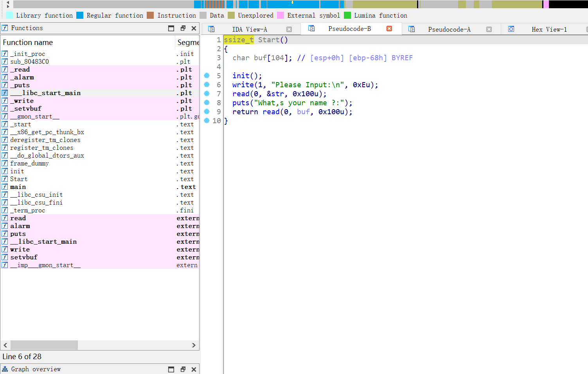Click the navigation band left arrow
Image resolution: width=588 pixels, height=374 pixels.
tap(8, 2)
